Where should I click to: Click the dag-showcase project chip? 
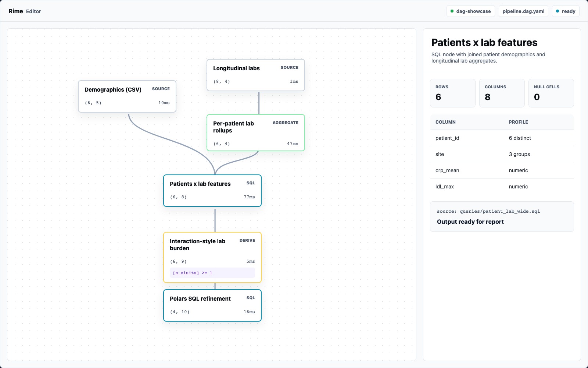point(471,11)
